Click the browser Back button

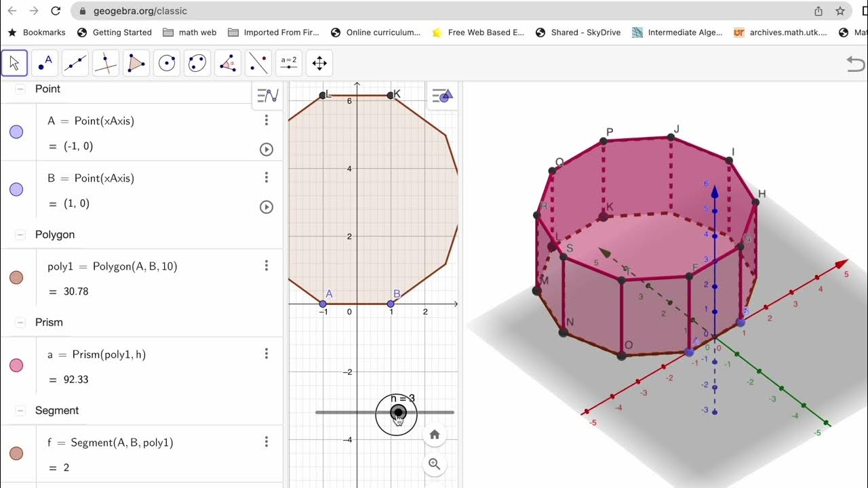click(12, 11)
